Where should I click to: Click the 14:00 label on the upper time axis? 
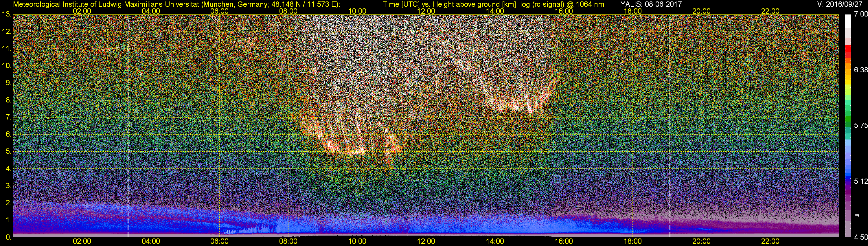tap(495, 11)
